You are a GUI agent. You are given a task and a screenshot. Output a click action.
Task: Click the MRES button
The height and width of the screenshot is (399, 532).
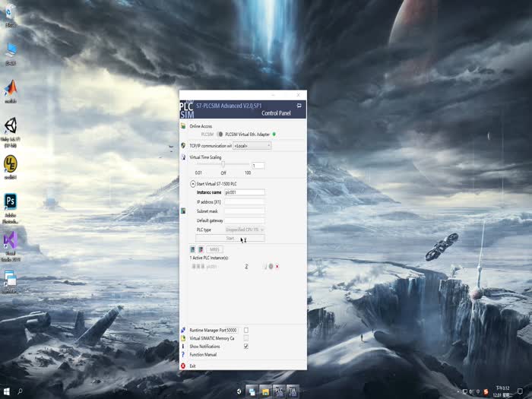[x=214, y=249]
